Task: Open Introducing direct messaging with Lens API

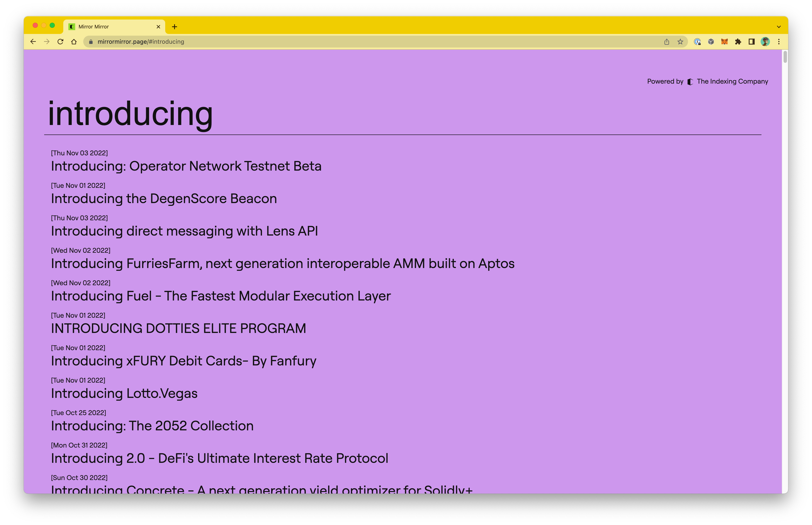Action: 185,231
